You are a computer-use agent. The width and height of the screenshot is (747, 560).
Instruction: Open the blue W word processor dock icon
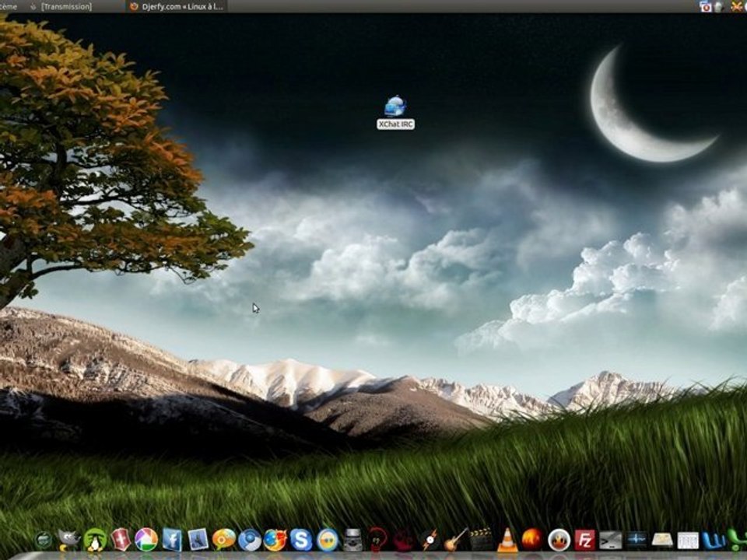(x=713, y=539)
